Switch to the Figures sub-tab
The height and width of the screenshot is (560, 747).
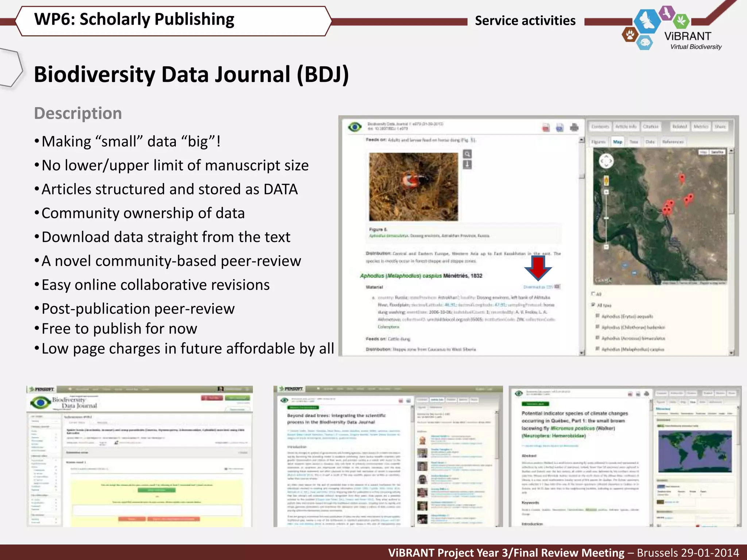tap(599, 142)
